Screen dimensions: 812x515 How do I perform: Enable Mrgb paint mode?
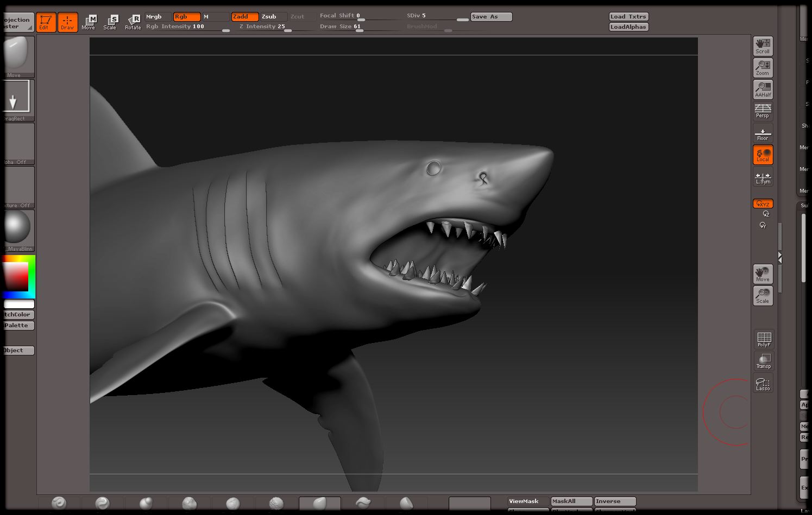tap(158, 17)
